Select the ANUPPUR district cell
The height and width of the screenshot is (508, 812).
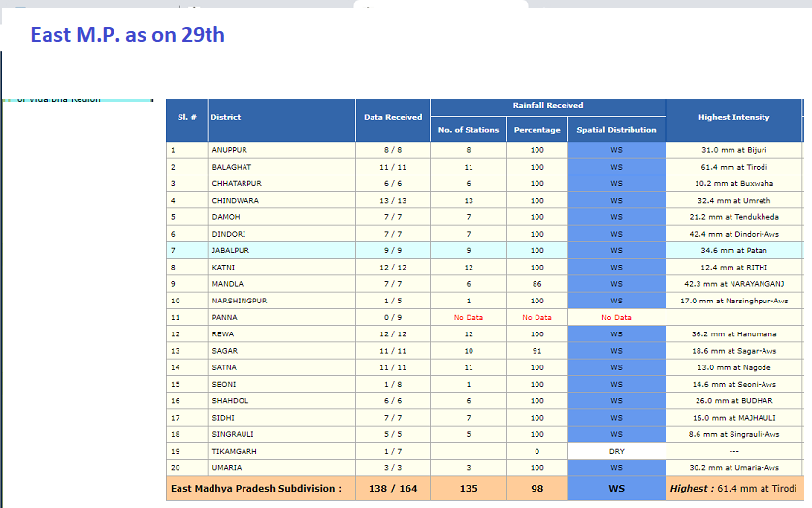click(x=281, y=150)
